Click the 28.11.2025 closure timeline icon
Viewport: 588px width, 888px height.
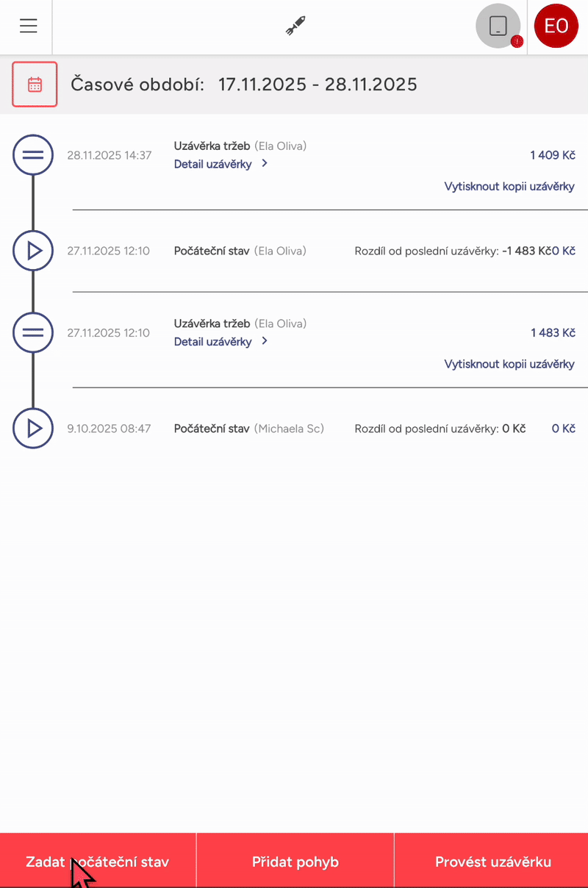33,155
